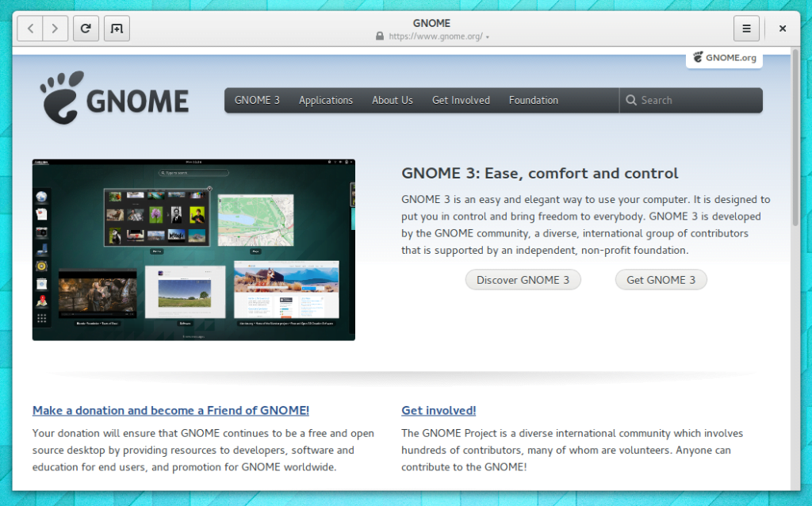Reload the current page
Image resolution: width=812 pixels, height=506 pixels.
pyautogui.click(x=86, y=29)
